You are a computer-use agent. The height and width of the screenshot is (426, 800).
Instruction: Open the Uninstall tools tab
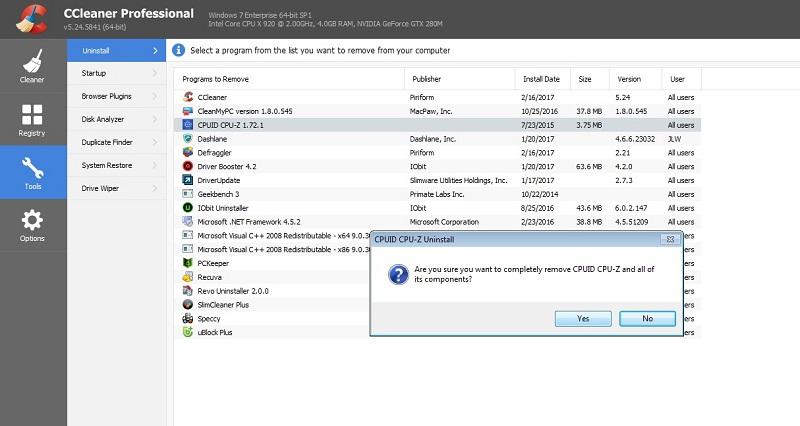tap(116, 51)
